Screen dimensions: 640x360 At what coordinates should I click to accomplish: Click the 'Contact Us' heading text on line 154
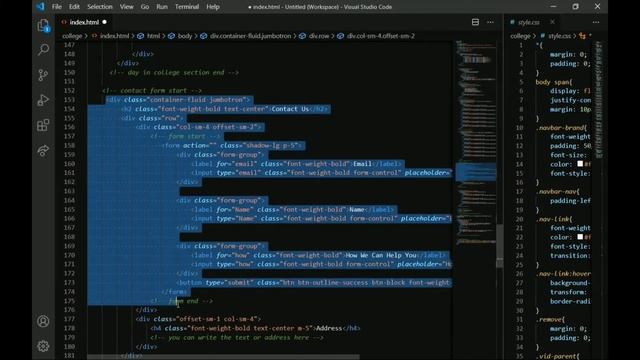click(290, 109)
